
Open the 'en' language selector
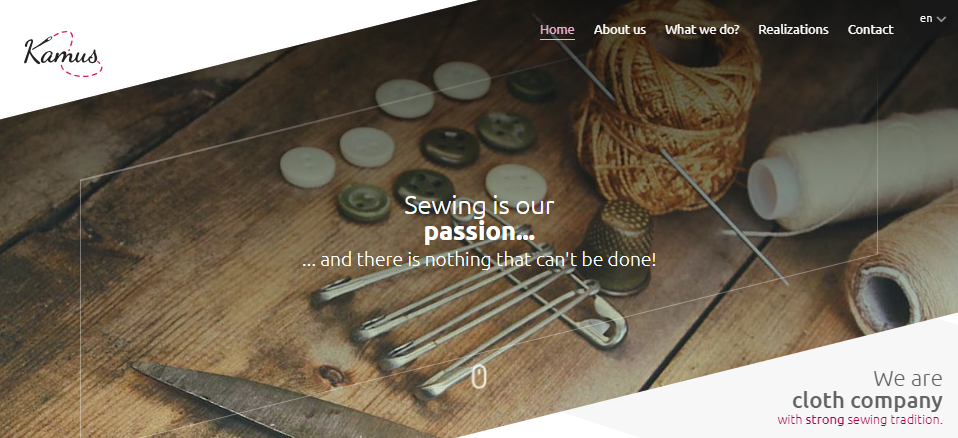[932, 18]
